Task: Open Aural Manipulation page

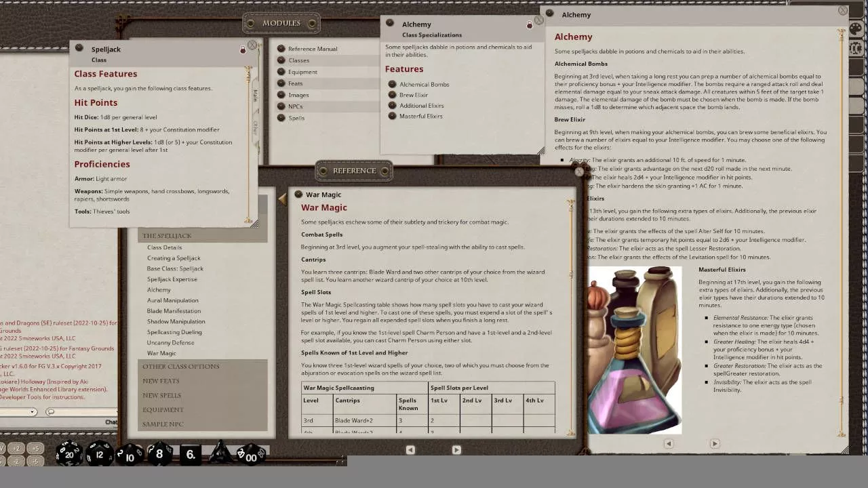Action: pyautogui.click(x=173, y=300)
